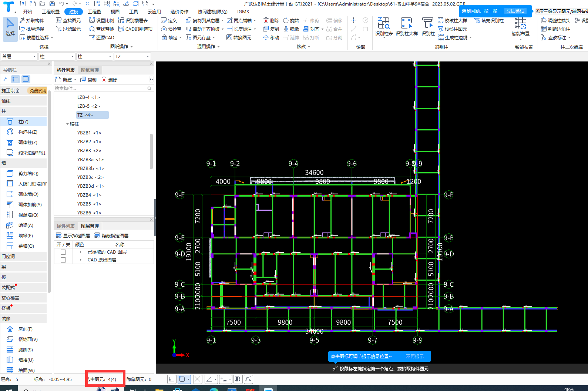Viewport: 588px width, 391px height.
Task: Click 拾取构件 pick component tool
Action: click(x=32, y=20)
